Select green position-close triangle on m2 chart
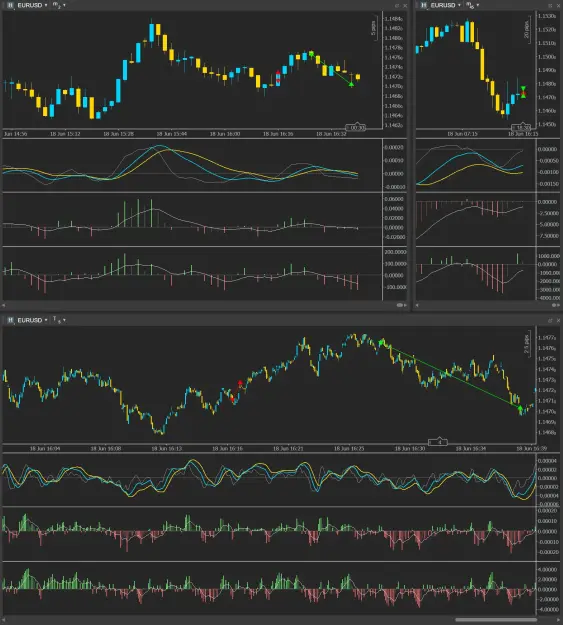 [x=351, y=84]
